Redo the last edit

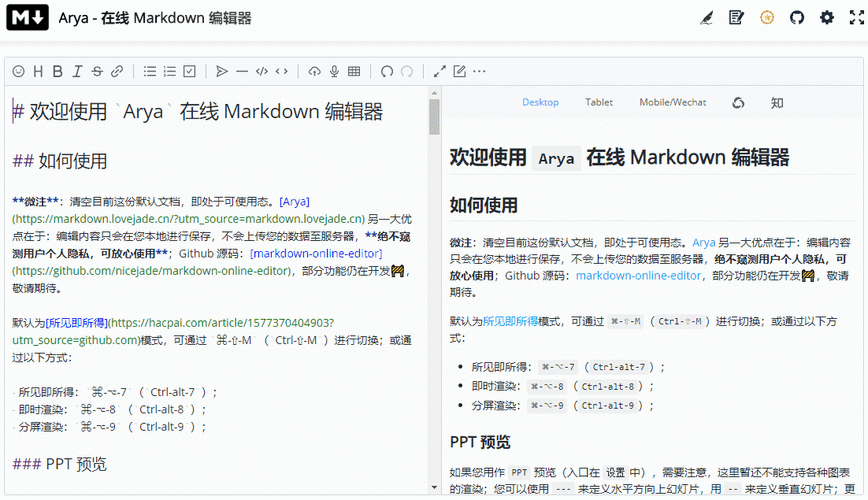point(407,71)
